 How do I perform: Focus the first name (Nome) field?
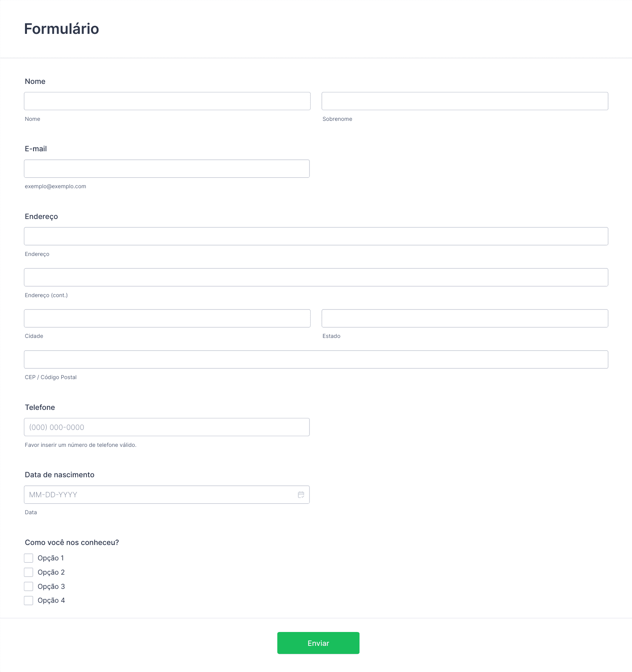pyautogui.click(x=167, y=101)
